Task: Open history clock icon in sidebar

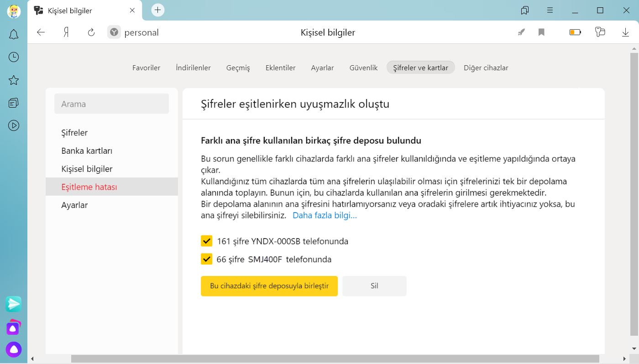Action: click(x=14, y=57)
